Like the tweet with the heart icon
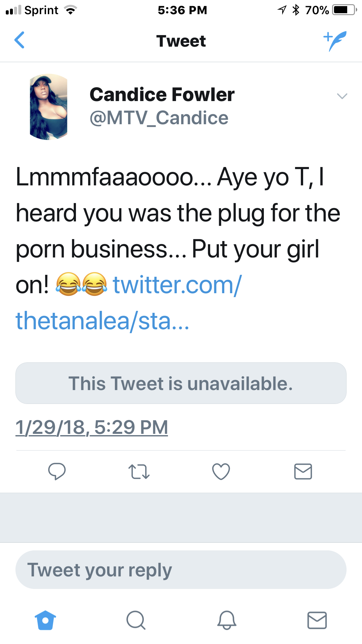Viewport: 362px width, 644px height. (221, 471)
